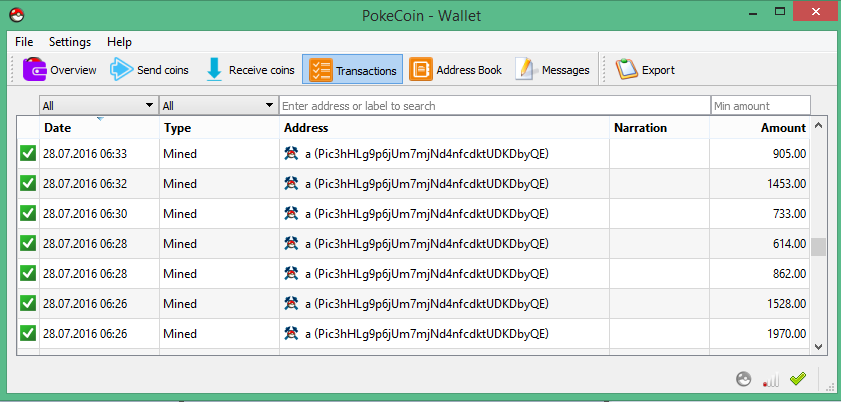Click amount 905.00
The image size is (841, 402).
(x=789, y=154)
